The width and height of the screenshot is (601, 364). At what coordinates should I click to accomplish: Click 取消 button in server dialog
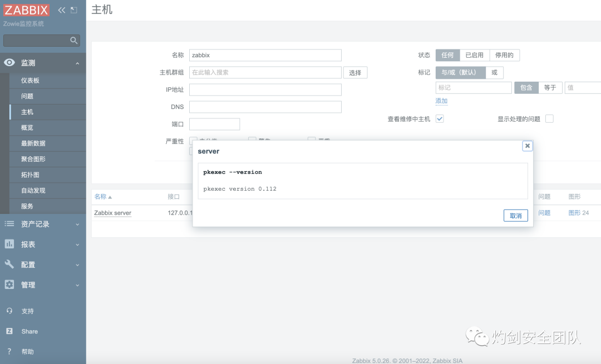click(515, 216)
